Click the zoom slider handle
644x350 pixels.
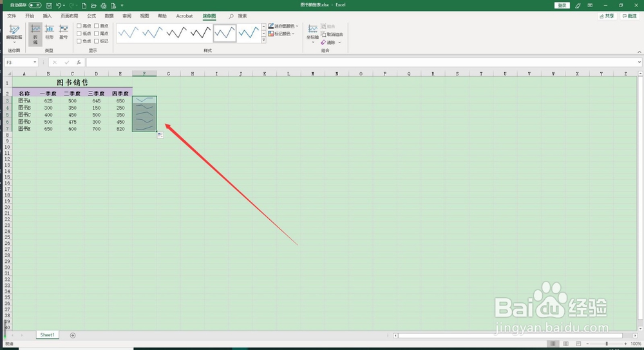(x=607, y=344)
